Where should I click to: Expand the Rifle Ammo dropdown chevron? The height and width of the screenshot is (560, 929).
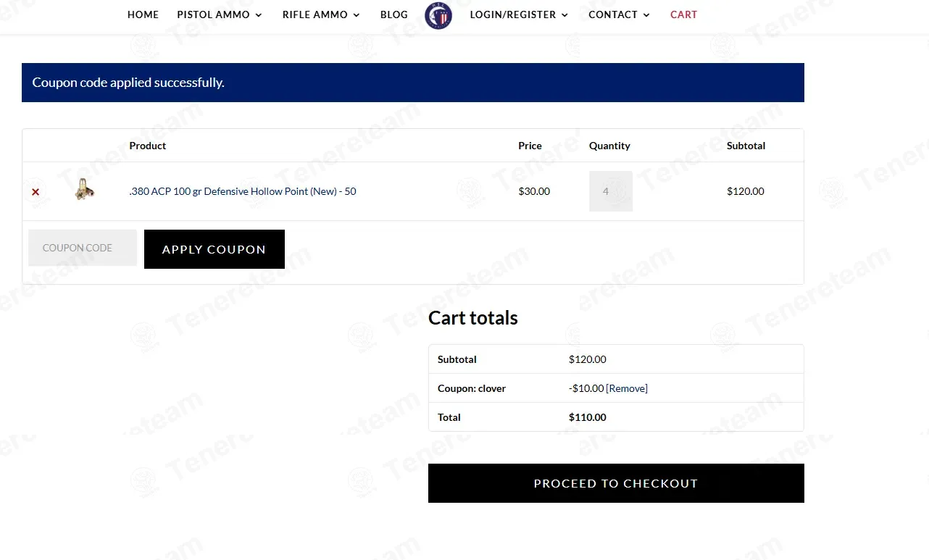[357, 15]
